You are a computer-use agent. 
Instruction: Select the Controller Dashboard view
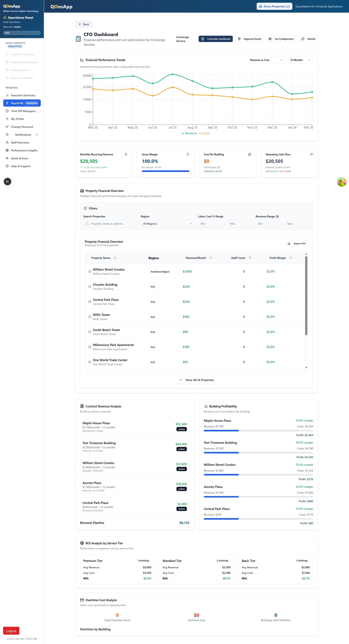216,39
